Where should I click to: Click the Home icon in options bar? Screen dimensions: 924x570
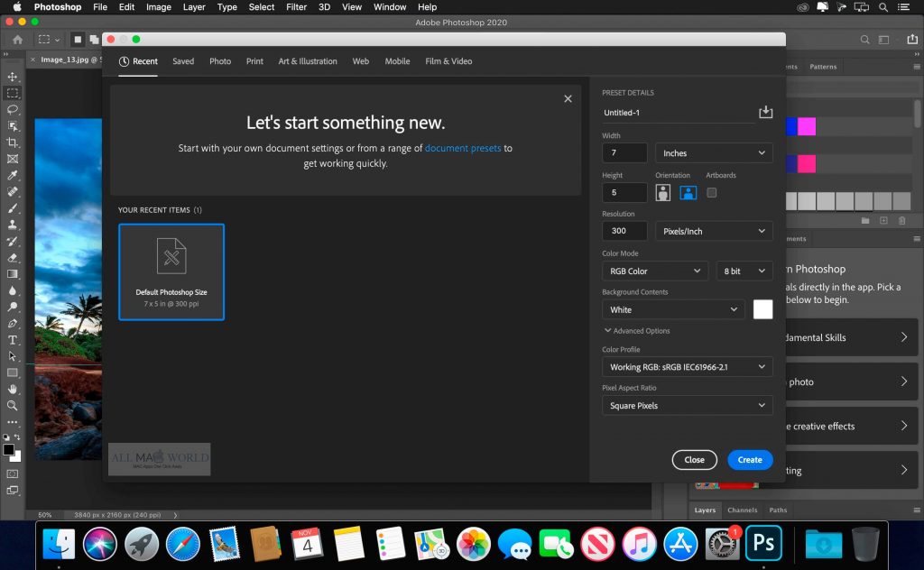click(x=18, y=40)
